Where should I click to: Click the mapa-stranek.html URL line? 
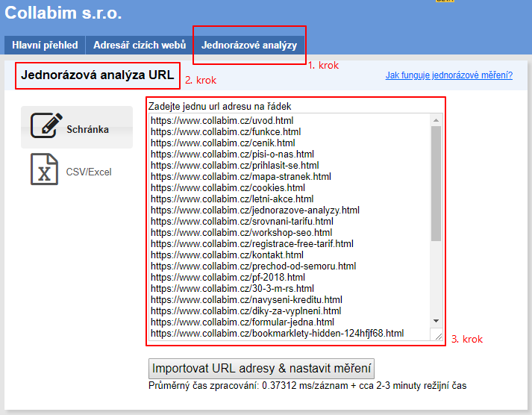pos(241,176)
